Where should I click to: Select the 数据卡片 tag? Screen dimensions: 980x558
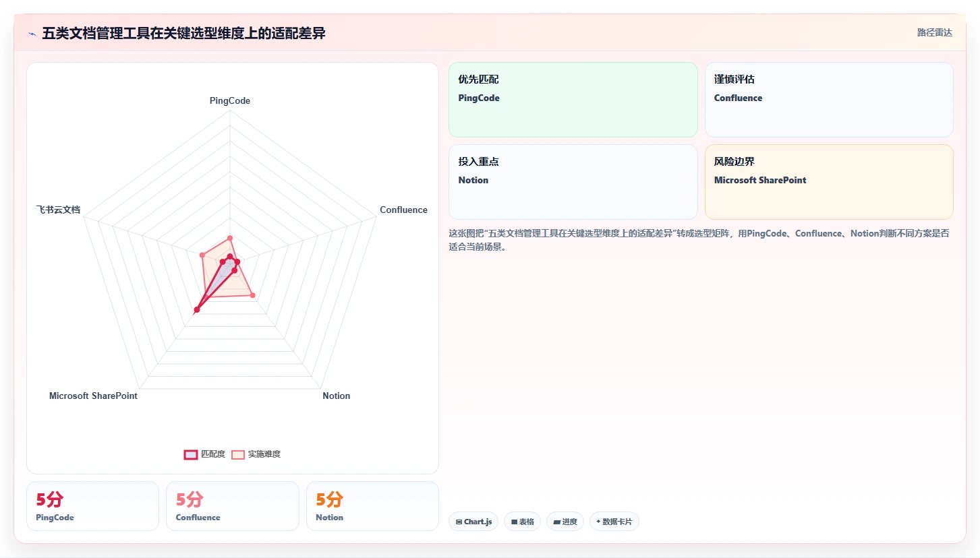pos(614,522)
